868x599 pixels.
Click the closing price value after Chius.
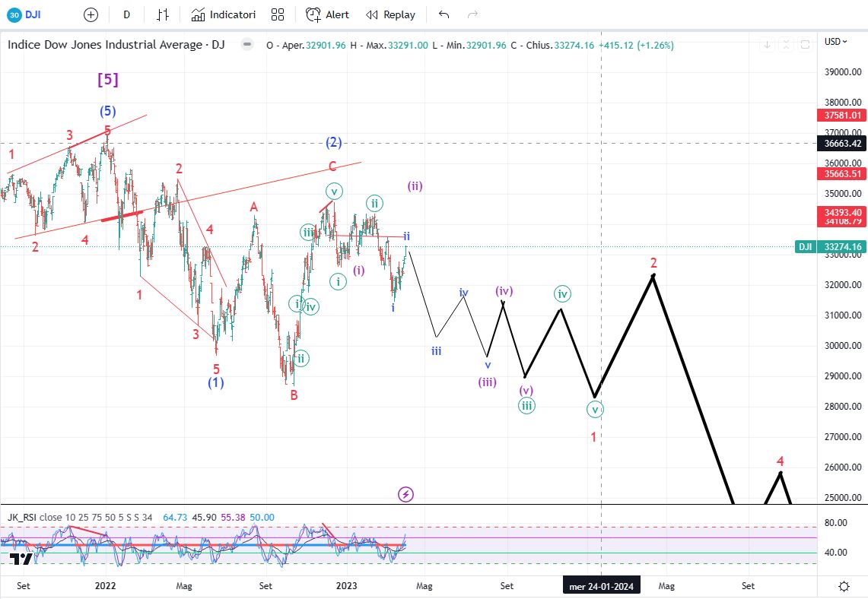(574, 46)
